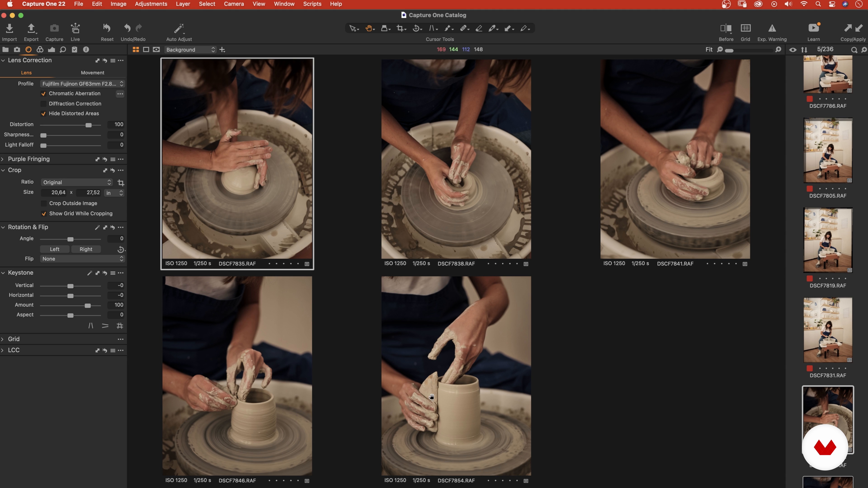This screenshot has height=488, width=868.
Task: Enable Diffraction Correction checkbox
Action: tap(43, 104)
